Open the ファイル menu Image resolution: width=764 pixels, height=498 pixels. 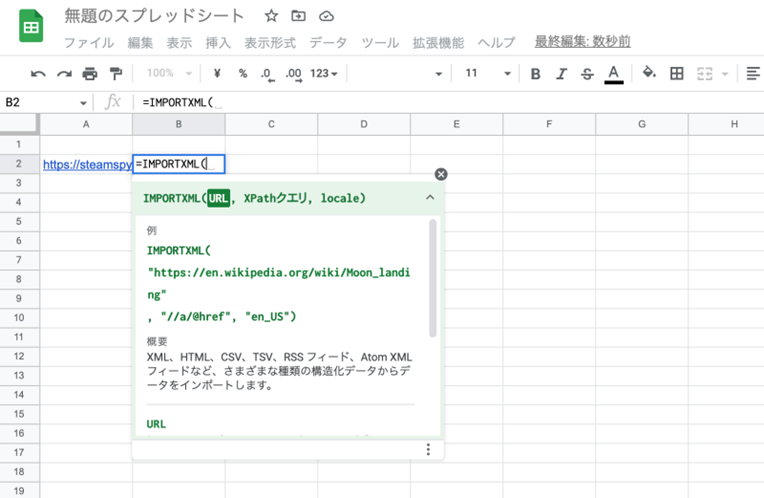(89, 43)
